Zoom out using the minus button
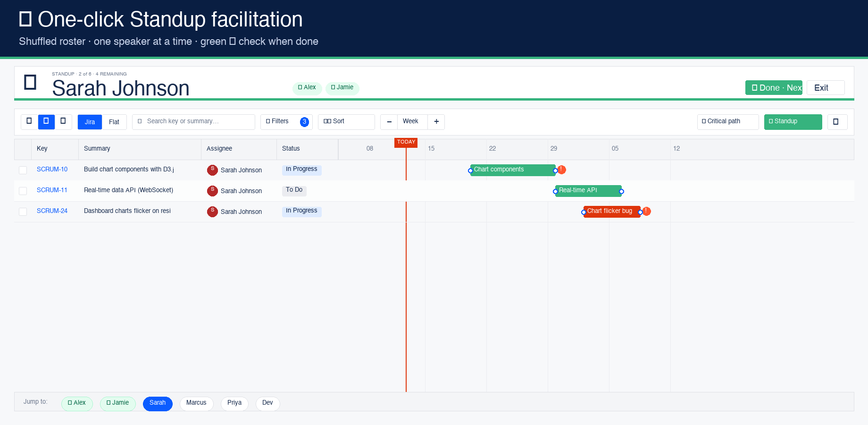The width and height of the screenshot is (868, 425). (x=389, y=122)
